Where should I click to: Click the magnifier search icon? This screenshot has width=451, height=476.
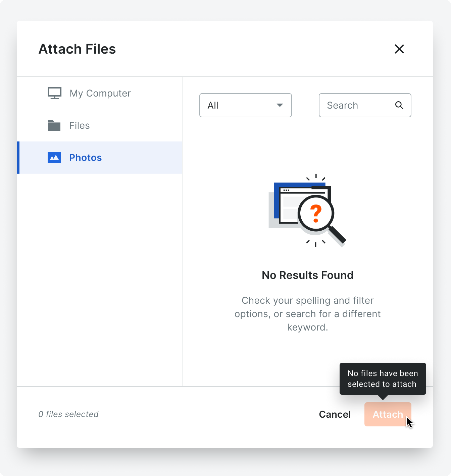point(399,105)
